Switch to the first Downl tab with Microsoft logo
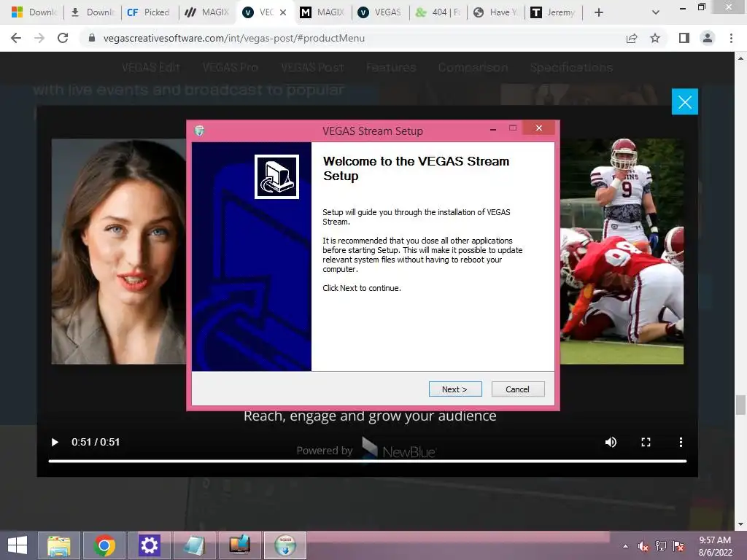The image size is (747, 560). pos(34,12)
